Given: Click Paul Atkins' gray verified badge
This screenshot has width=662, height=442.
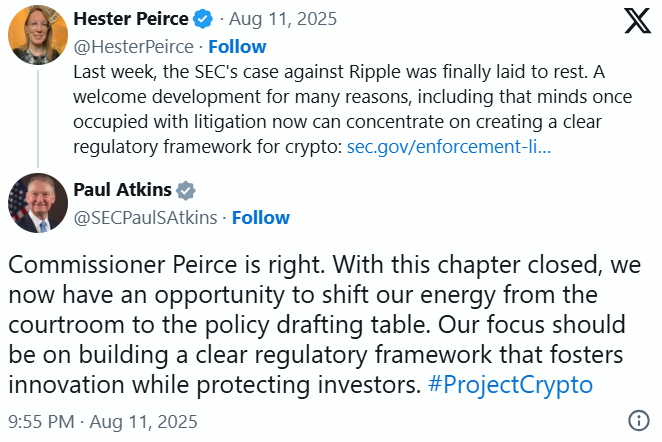Looking at the screenshot, I should [x=186, y=191].
